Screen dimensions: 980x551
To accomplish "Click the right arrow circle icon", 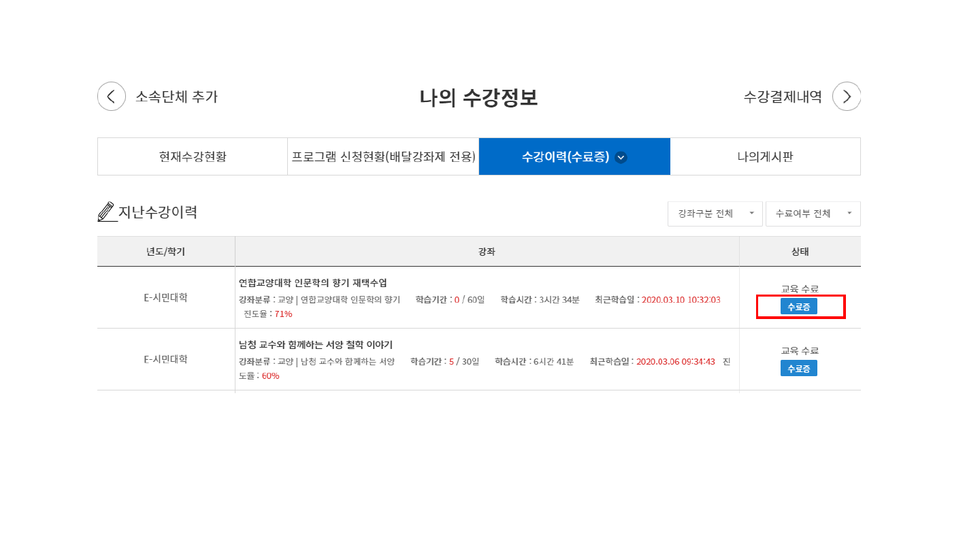I will pos(847,97).
